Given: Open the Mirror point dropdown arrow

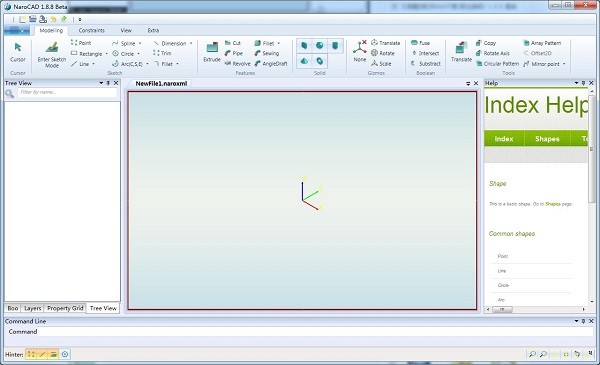Looking at the screenshot, I should [564, 64].
